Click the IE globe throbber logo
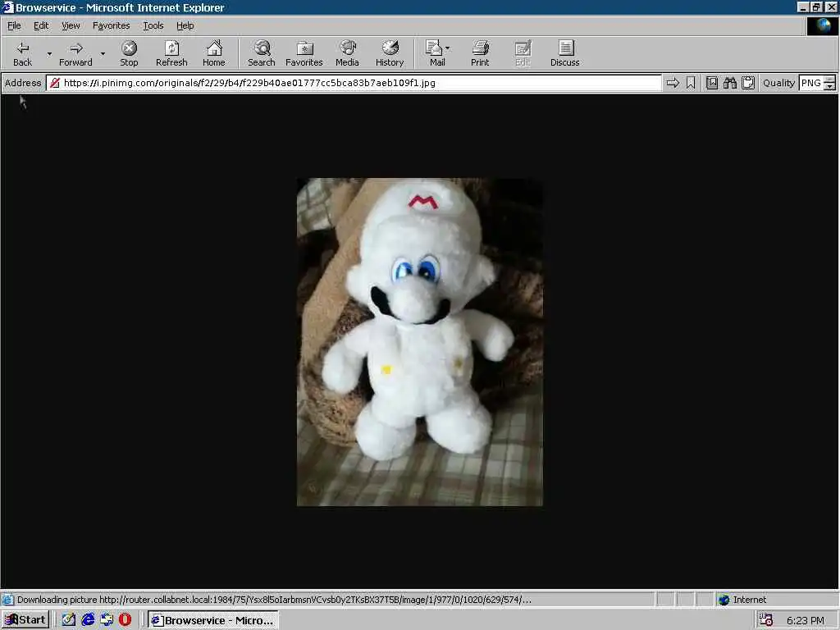 823,25
